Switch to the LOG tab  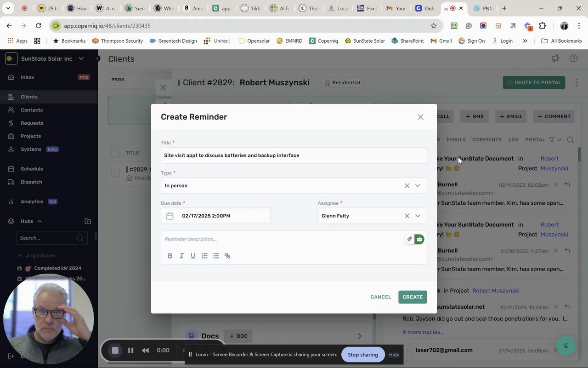coord(513,139)
